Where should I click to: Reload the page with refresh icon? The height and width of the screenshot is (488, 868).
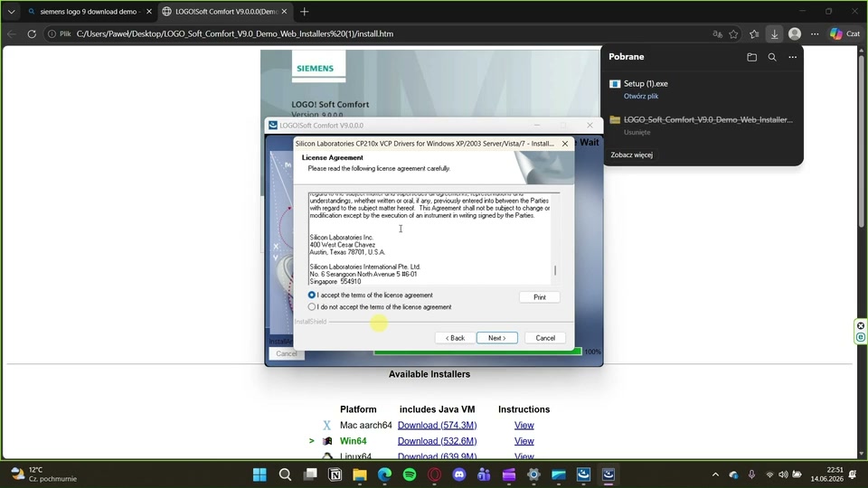coord(32,33)
